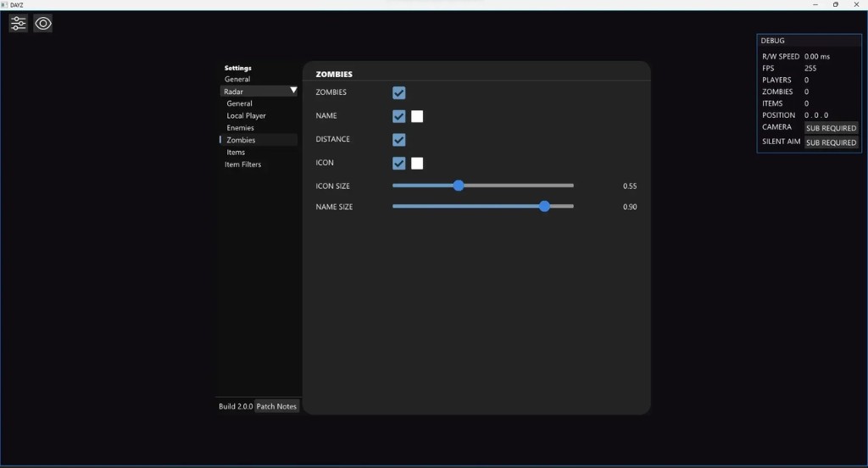Click SILENT AIM Sub Required button
This screenshot has height=468, width=868.
click(831, 142)
